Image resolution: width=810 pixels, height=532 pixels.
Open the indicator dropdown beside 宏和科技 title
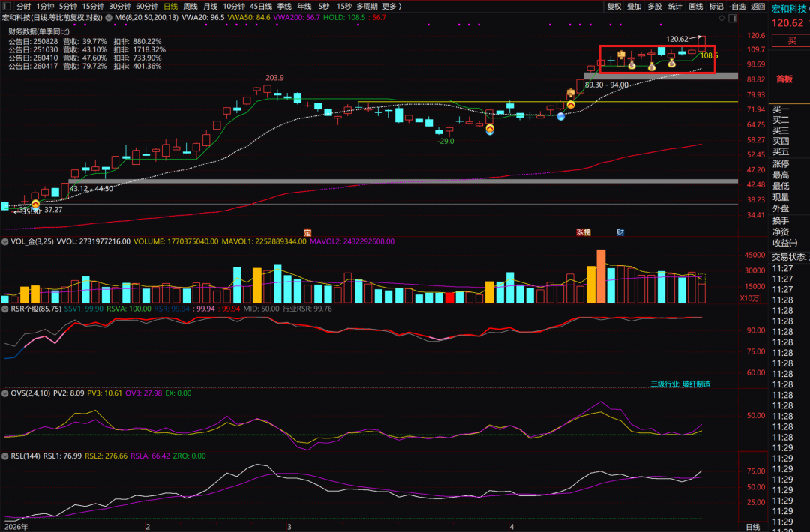pyautogui.click(x=109, y=17)
